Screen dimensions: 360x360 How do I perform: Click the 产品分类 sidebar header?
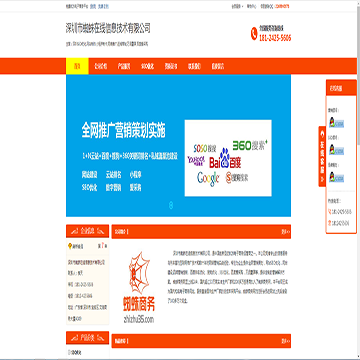coord(87,337)
